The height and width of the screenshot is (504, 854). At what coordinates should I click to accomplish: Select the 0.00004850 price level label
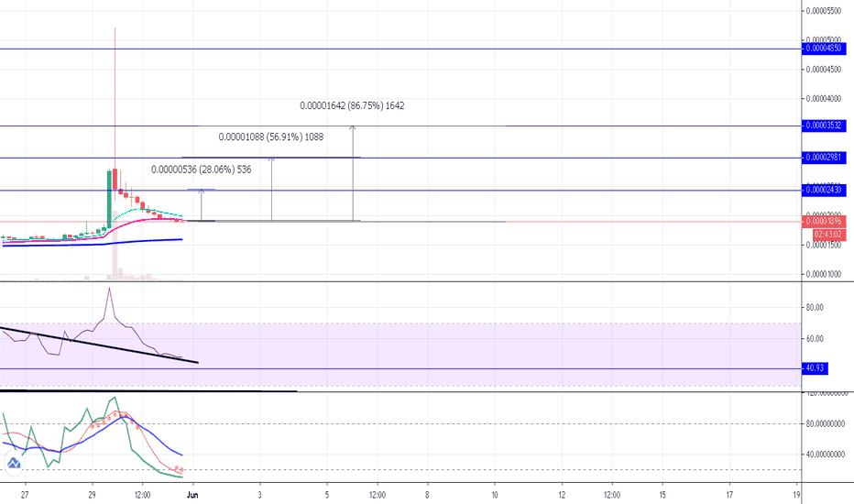point(824,49)
